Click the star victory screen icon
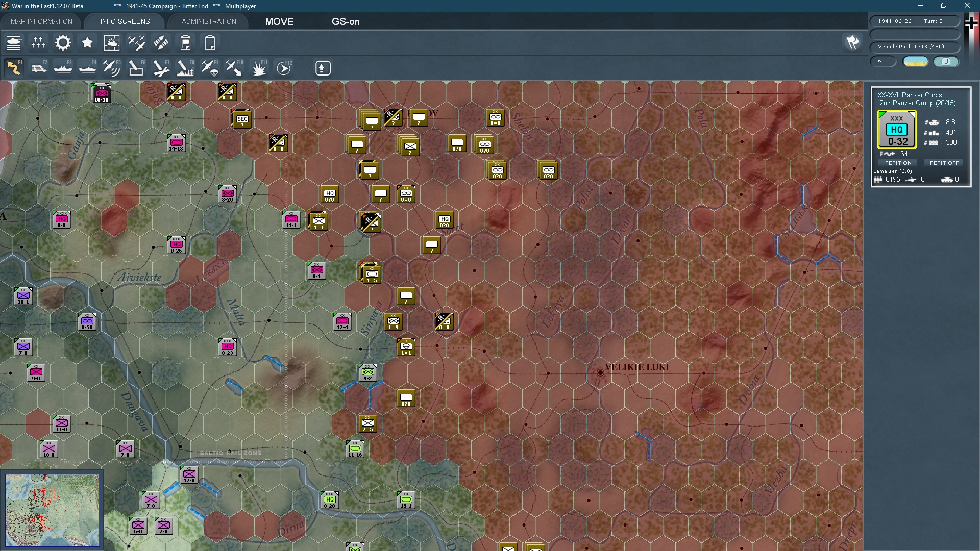The image size is (980, 551). click(x=87, y=43)
